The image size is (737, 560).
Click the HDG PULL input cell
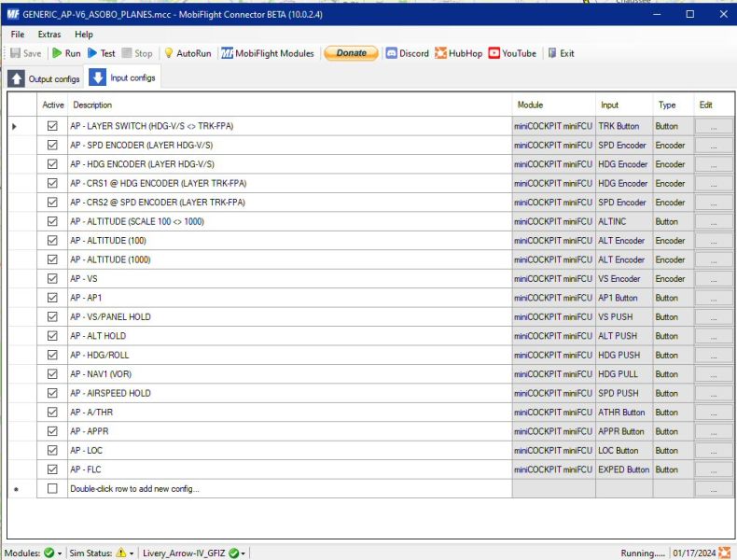pyautogui.click(x=624, y=374)
